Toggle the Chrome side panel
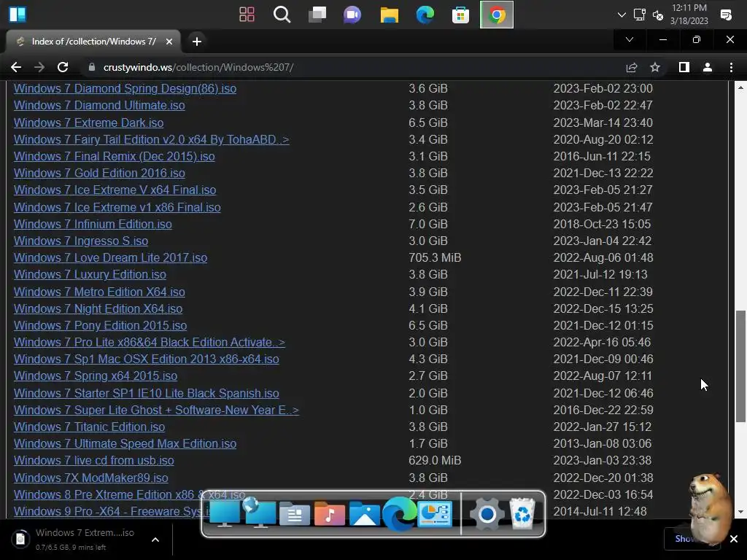The image size is (747, 560). tap(684, 67)
